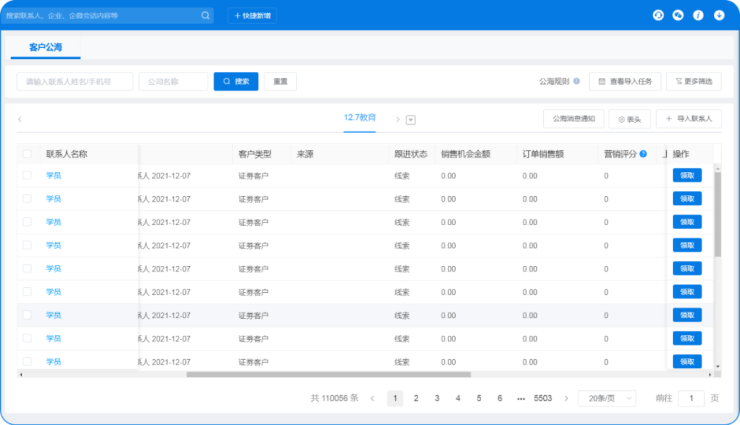Check the third 学员 row checkbox
The image size is (740, 425).
pos(27,221)
